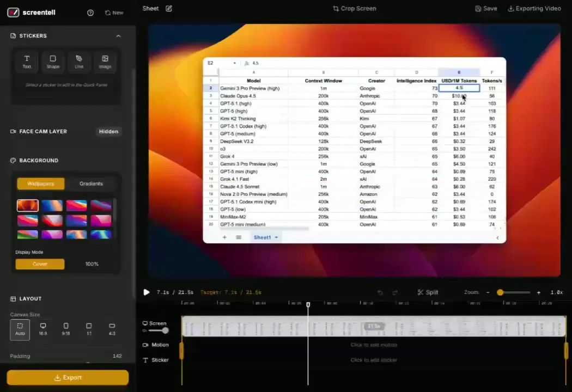Edit the Sheet project name icon
The image size is (572, 392).
168,8
